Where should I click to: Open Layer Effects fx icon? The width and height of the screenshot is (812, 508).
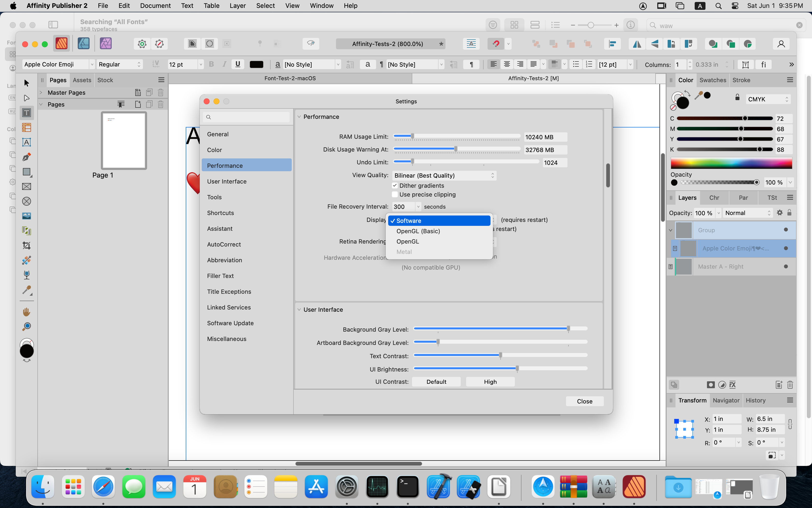733,385
